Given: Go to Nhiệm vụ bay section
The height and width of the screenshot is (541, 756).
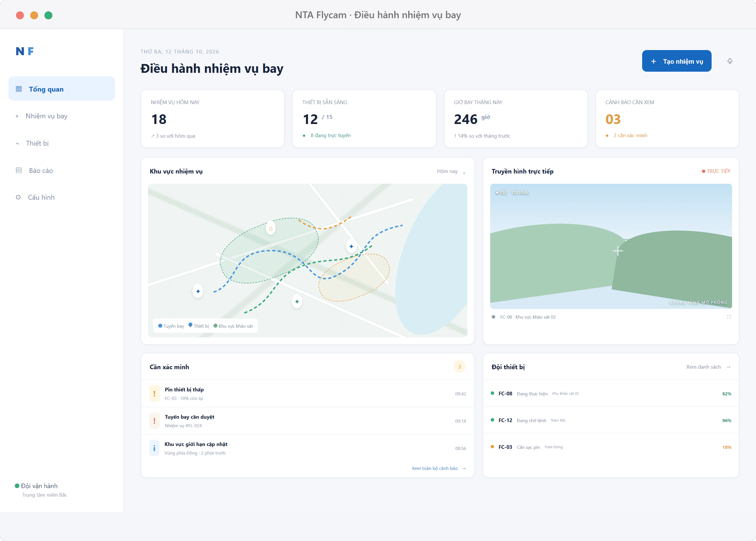Looking at the screenshot, I should 62,116.
